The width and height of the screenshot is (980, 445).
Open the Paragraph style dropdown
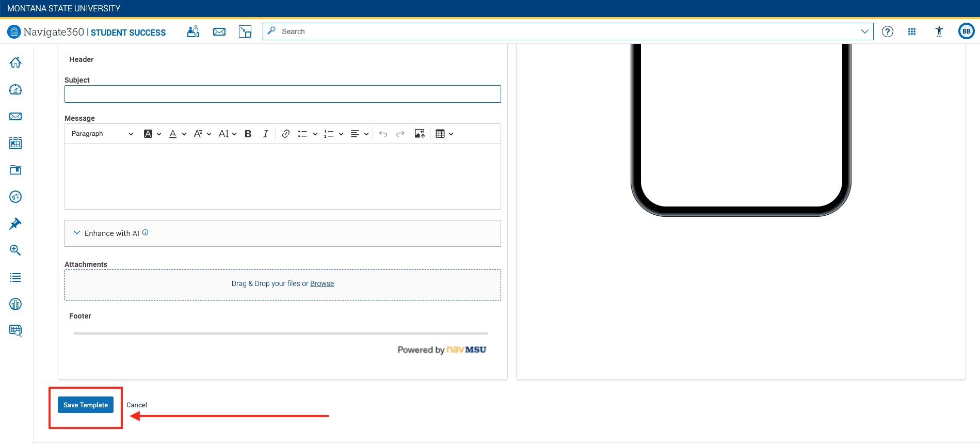(x=102, y=134)
